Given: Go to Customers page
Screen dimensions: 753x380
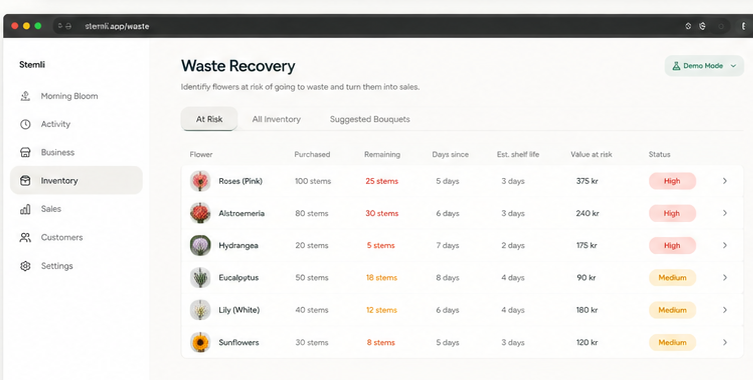Looking at the screenshot, I should click(76, 237).
